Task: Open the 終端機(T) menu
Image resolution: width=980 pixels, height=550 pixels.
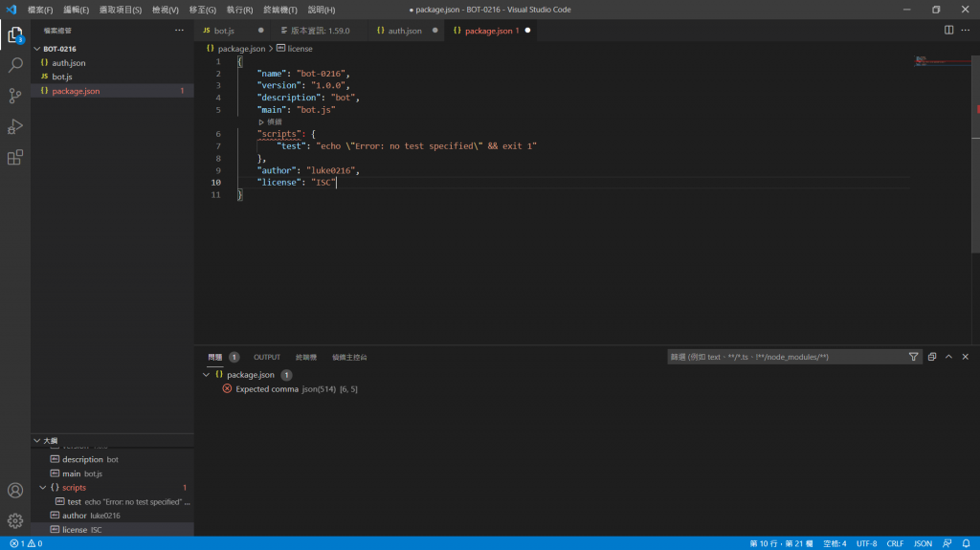Action: [x=280, y=10]
